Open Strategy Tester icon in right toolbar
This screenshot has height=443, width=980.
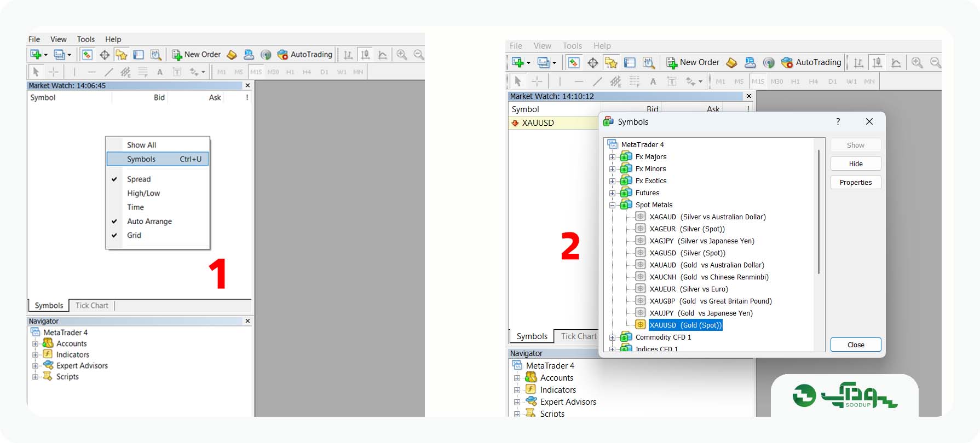tap(649, 62)
